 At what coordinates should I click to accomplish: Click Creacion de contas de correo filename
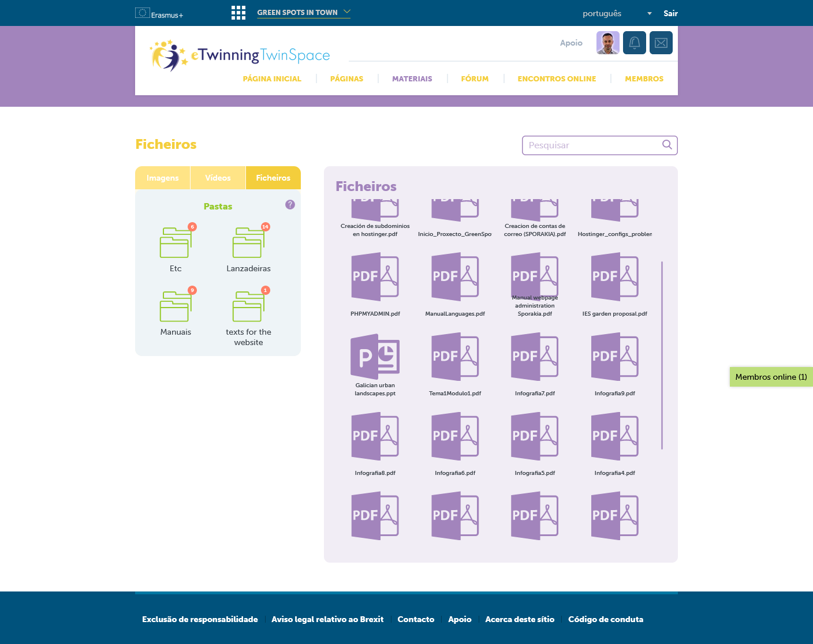click(535, 230)
